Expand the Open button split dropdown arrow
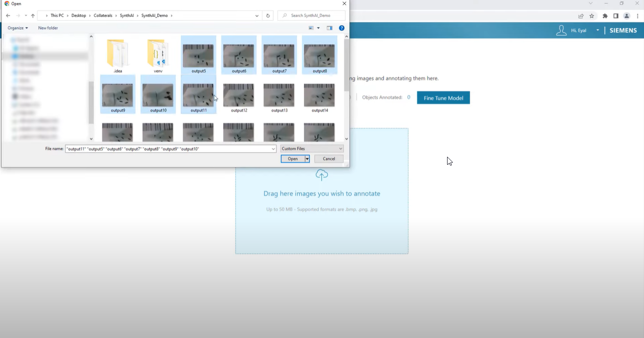Viewport: 644px width, 338px height. pos(307,159)
